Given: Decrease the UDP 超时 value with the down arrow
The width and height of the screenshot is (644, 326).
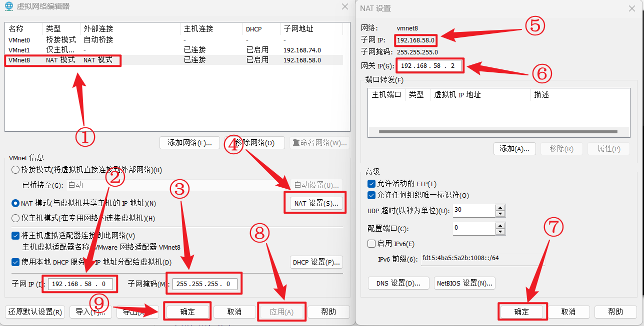Looking at the screenshot, I should click(x=500, y=214).
